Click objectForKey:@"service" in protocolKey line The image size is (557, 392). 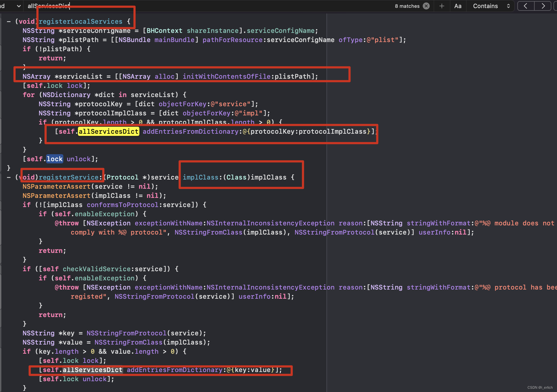click(206, 104)
